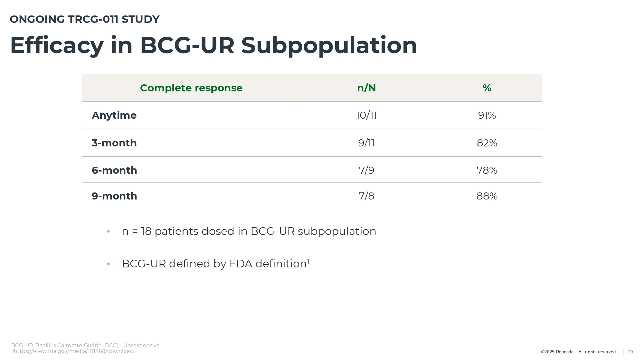
Task: Click the 7/8 table cell
Action: click(x=366, y=196)
